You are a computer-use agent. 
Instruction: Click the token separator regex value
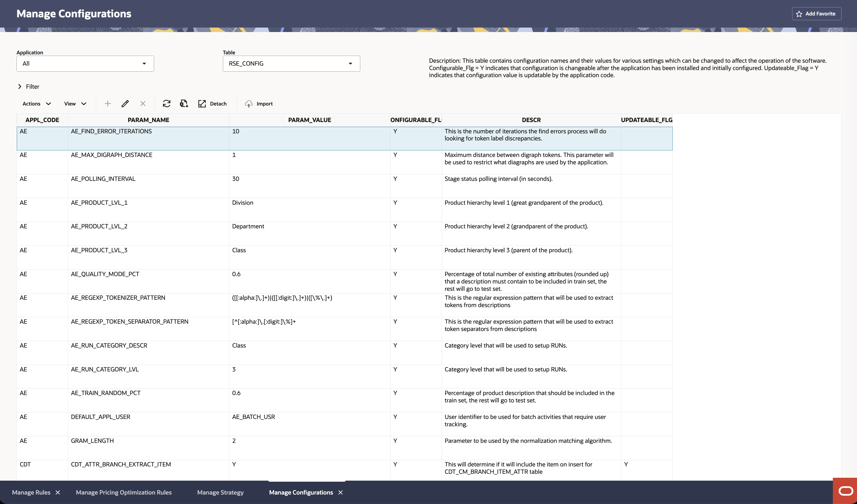264,322
